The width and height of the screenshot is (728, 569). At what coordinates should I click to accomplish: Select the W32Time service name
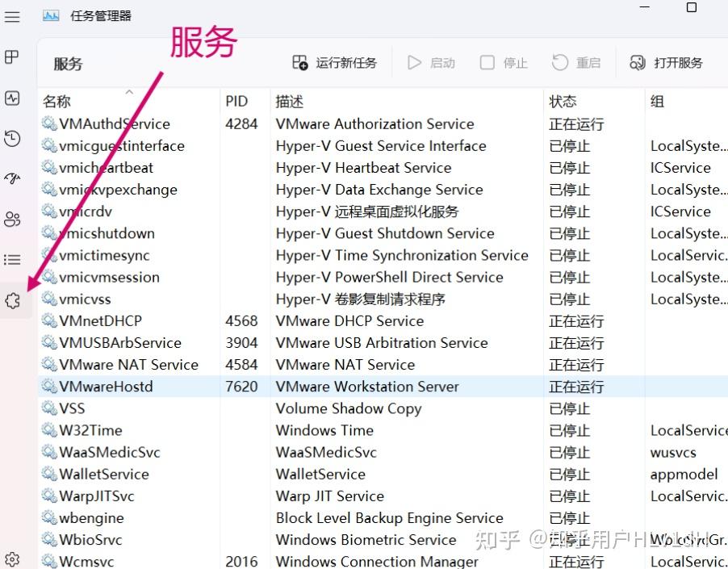[x=91, y=430]
